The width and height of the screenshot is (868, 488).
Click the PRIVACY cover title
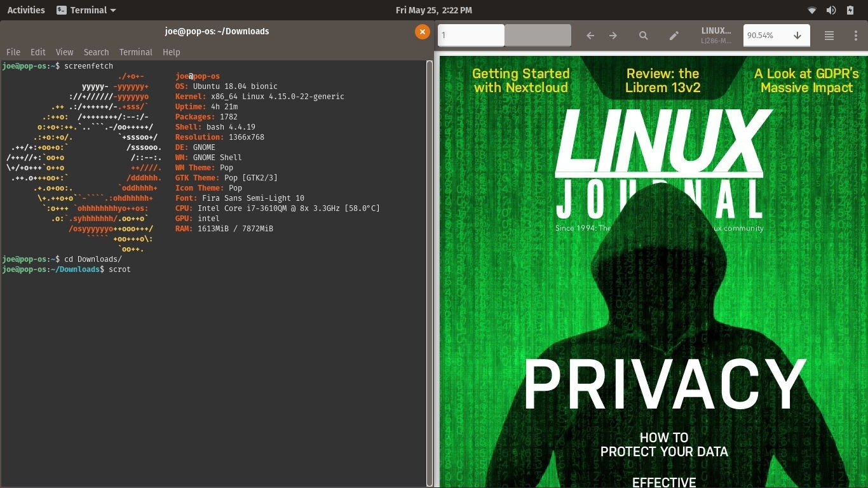(664, 385)
